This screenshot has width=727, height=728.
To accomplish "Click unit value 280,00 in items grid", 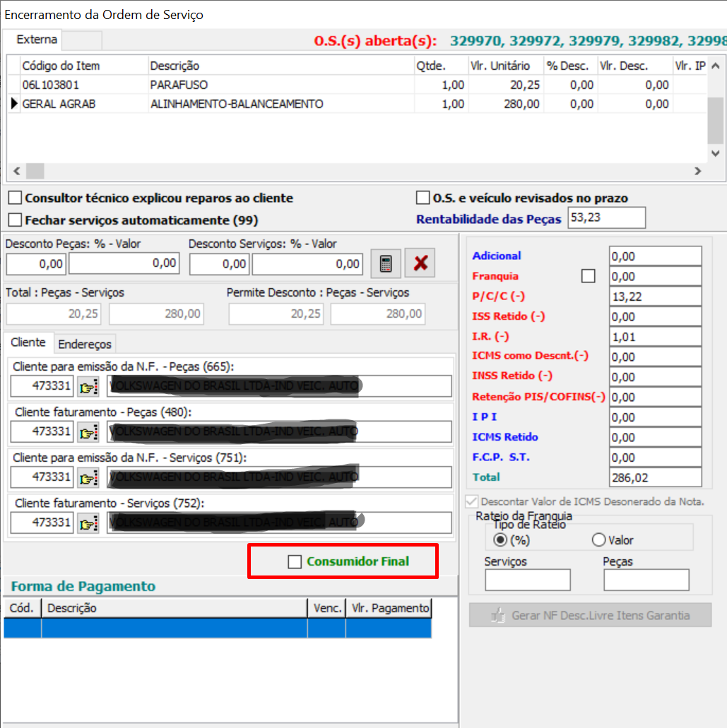I will 521,104.
